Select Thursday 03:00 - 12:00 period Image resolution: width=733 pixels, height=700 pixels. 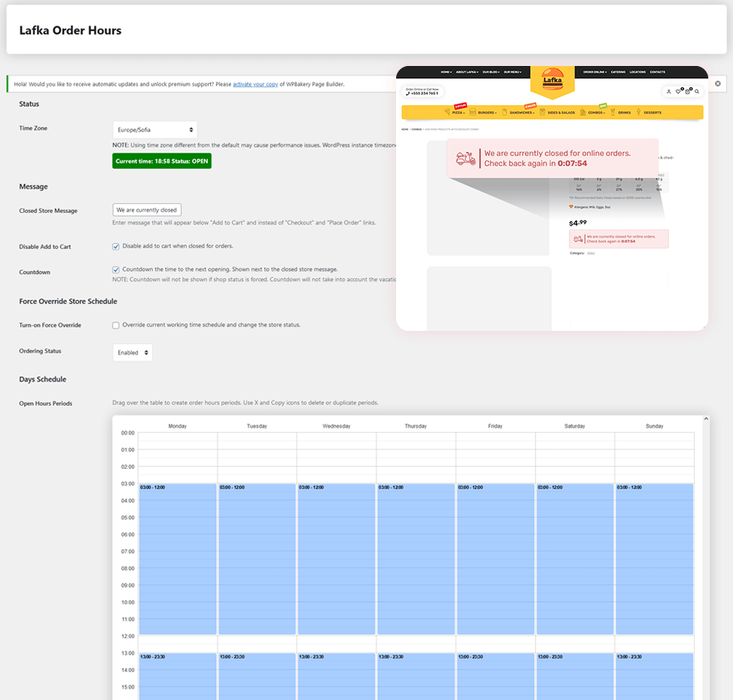pyautogui.click(x=416, y=559)
